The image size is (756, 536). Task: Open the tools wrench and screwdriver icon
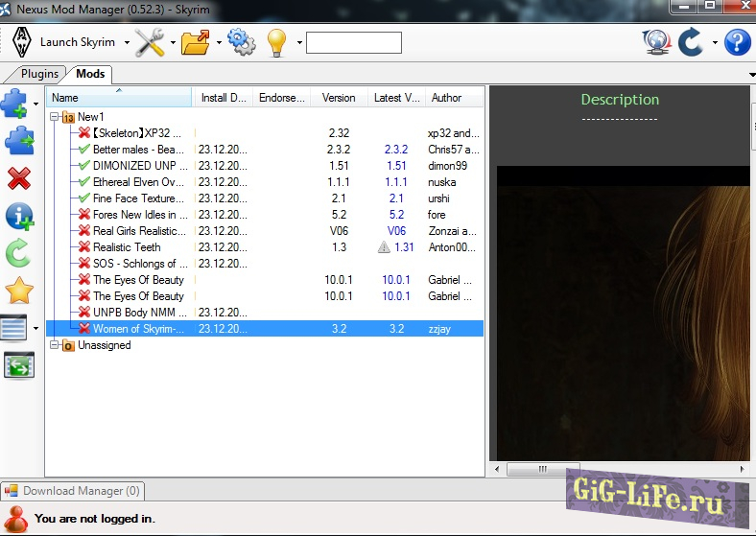(150, 42)
